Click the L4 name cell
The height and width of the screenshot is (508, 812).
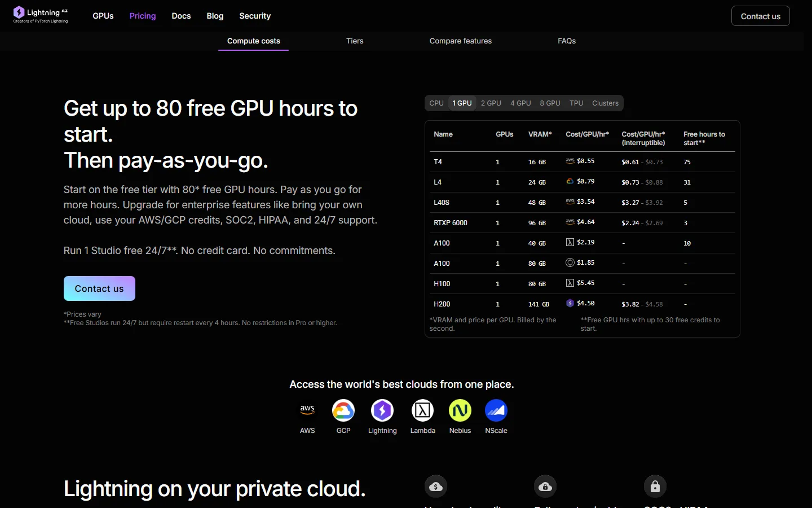click(438, 182)
